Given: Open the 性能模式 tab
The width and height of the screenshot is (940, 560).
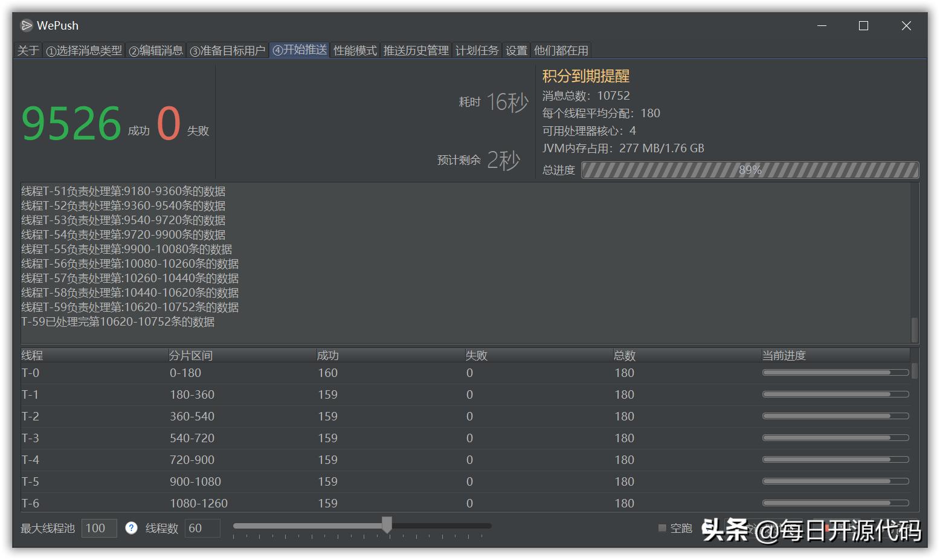Looking at the screenshot, I should [355, 50].
